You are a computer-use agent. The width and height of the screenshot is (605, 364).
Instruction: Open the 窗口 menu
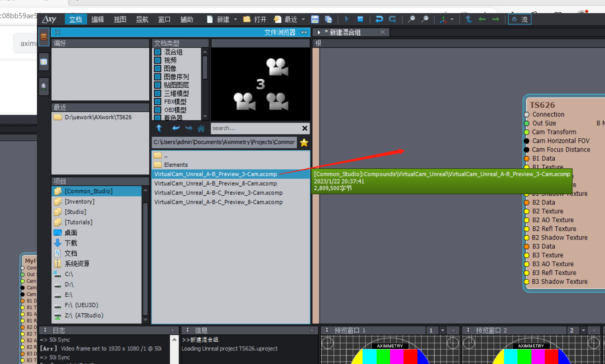[x=164, y=19]
